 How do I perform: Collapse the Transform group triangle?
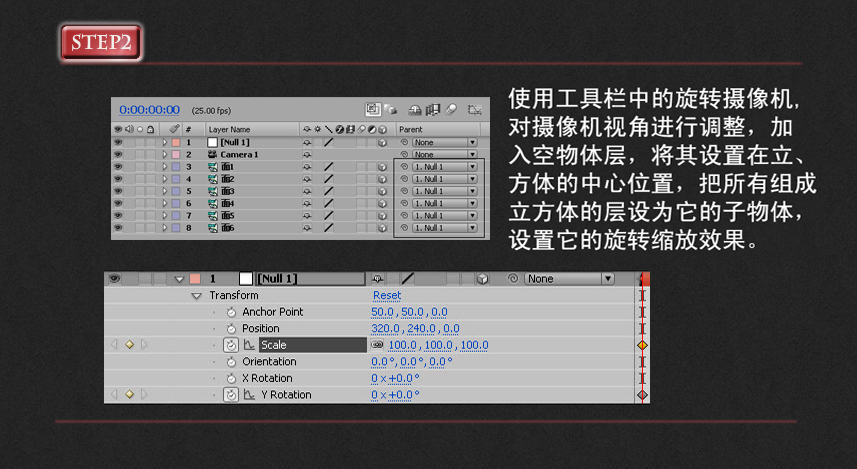(196, 296)
